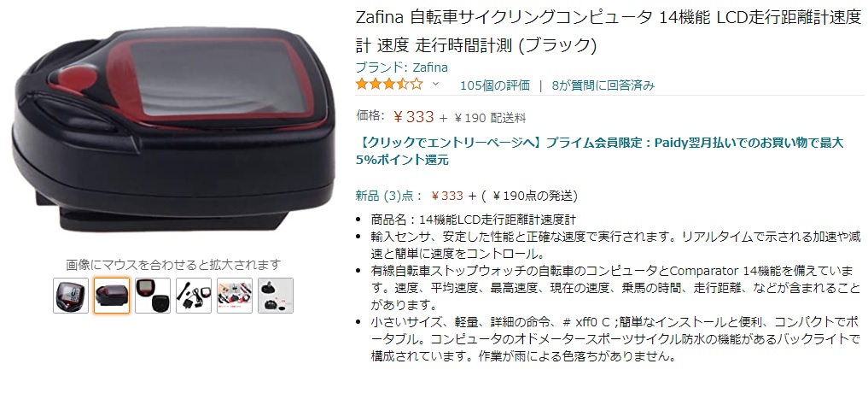868x393 pixels.
Task: Click the 商品名 bullet point text
Action: [x=474, y=220]
